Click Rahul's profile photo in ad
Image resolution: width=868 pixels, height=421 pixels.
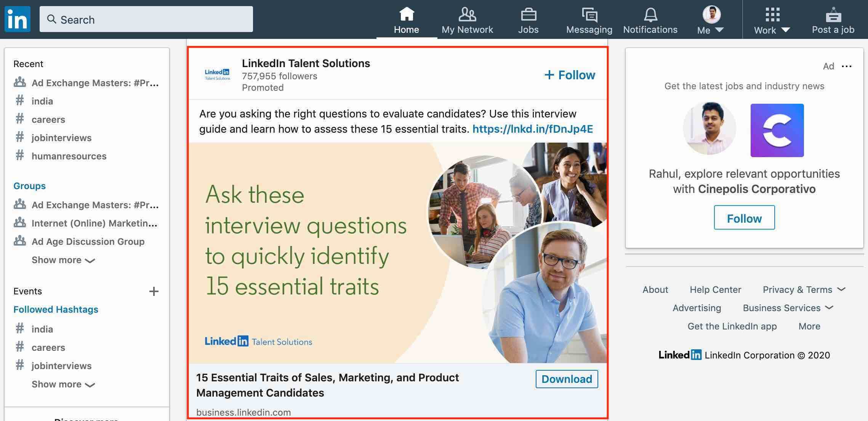pos(709,128)
